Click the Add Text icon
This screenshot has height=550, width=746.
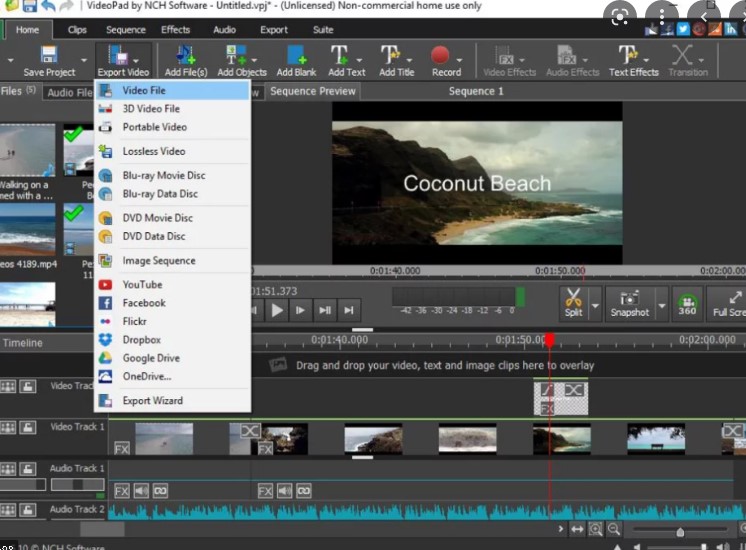(x=339, y=55)
